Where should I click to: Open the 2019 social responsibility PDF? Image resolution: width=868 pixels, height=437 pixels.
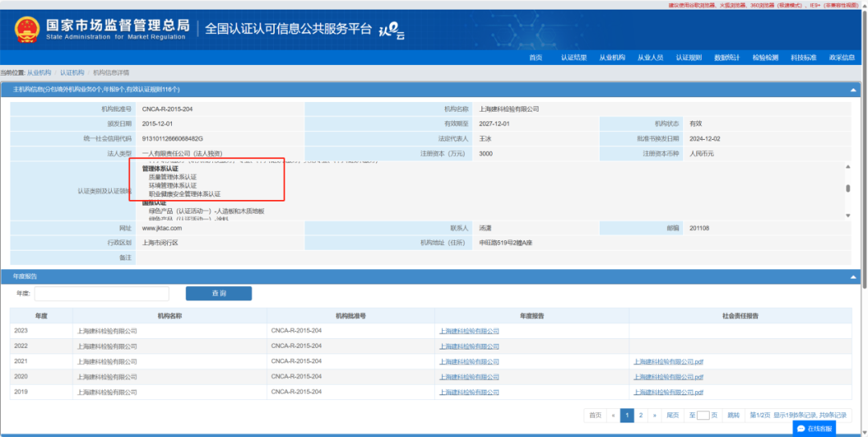pos(668,392)
